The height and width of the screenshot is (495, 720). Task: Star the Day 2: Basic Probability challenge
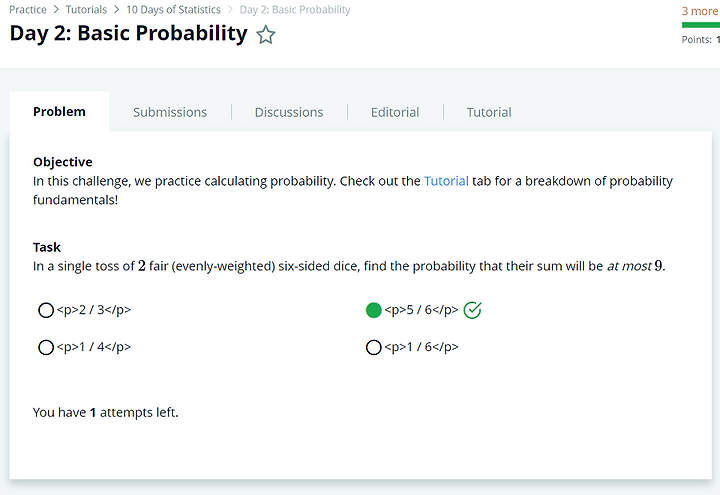[x=265, y=35]
